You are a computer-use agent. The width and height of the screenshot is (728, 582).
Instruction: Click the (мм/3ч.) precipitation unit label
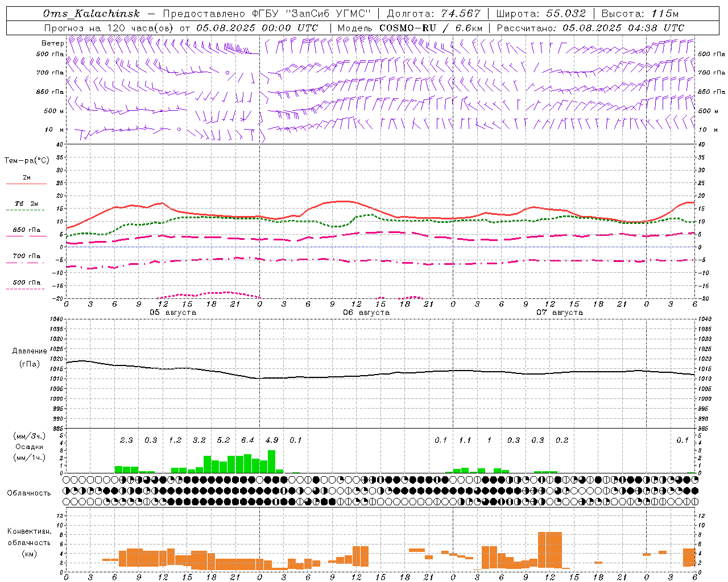pos(28,436)
